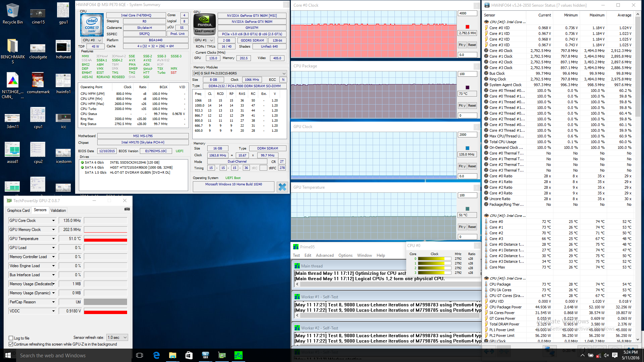
Task: Open Microsoft Edge from the taskbar
Action: click(156, 355)
